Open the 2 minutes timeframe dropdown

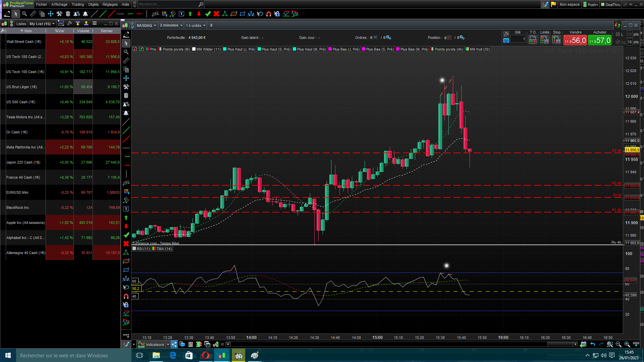point(171,25)
